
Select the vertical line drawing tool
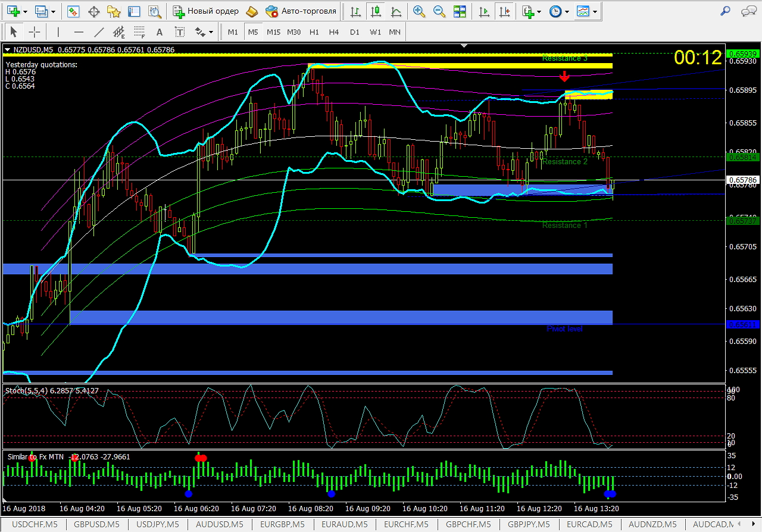click(58, 32)
